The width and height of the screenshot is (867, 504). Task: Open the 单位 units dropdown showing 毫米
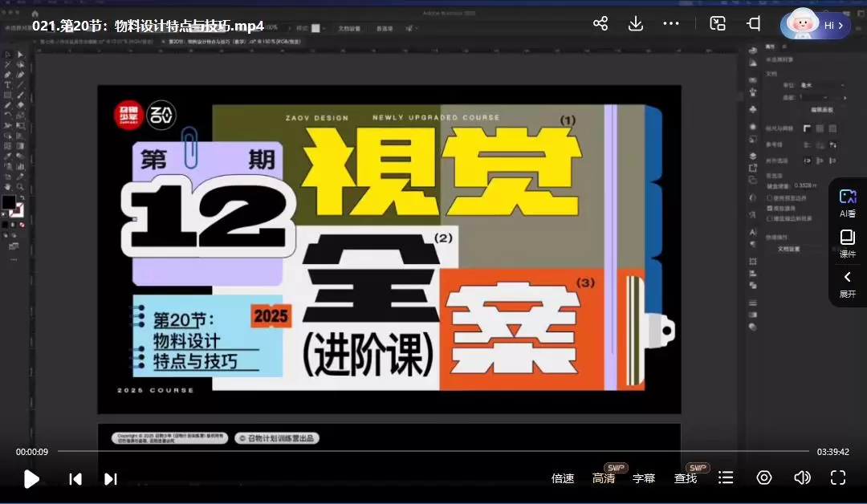tap(822, 85)
